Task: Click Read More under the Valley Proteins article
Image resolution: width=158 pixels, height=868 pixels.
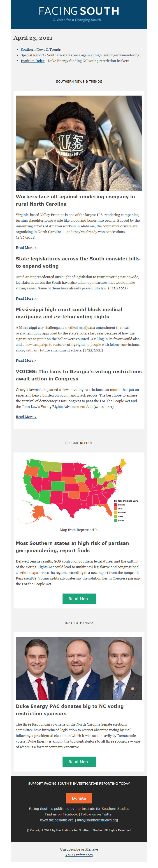Action: tap(26, 248)
